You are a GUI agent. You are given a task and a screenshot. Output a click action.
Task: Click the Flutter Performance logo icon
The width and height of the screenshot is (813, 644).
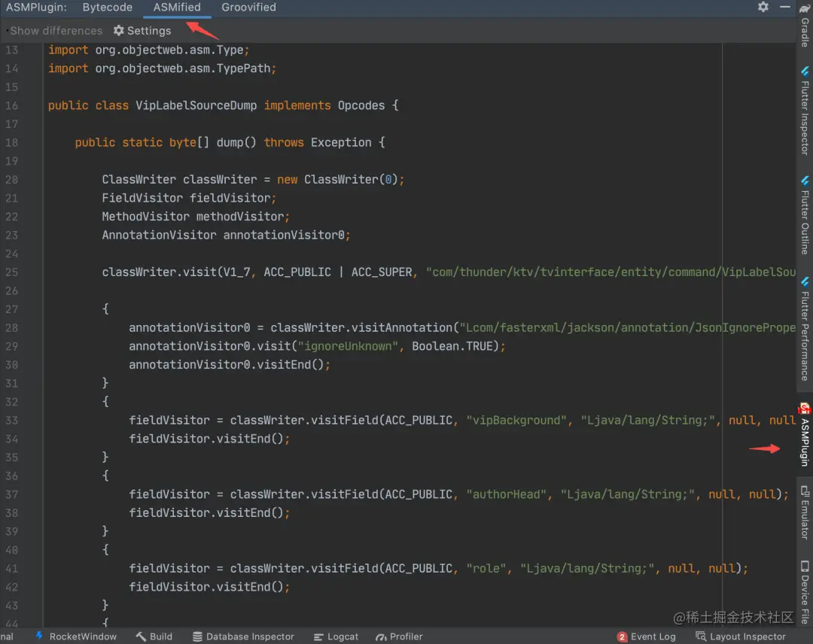(x=805, y=282)
